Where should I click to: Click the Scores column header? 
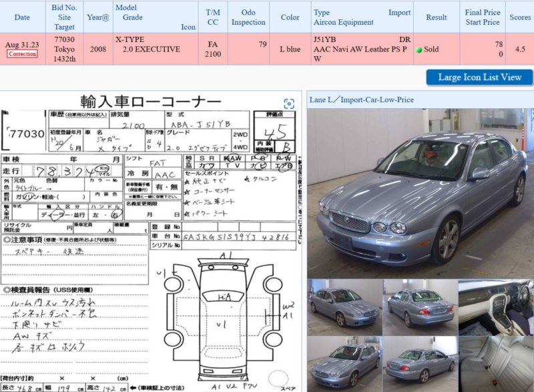[519, 17]
